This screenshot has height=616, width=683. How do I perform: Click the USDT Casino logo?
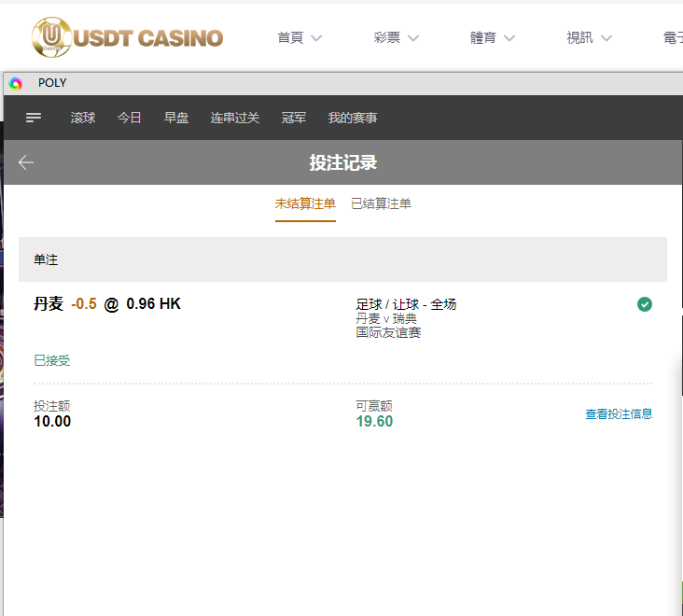coord(127,37)
